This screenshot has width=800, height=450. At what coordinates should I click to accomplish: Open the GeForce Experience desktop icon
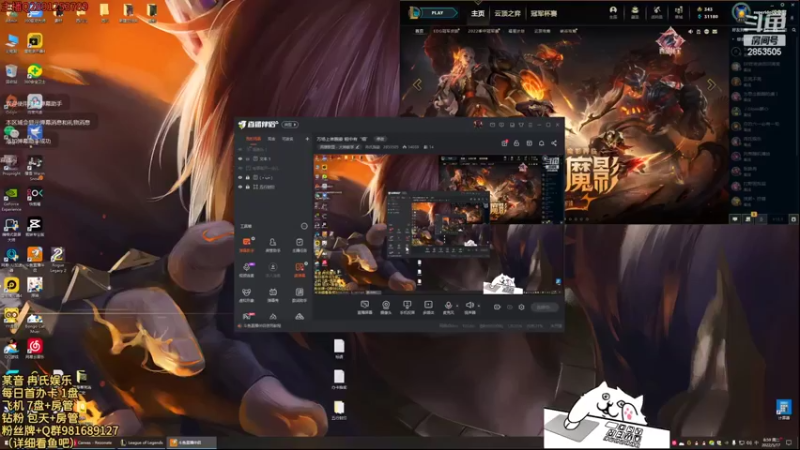pos(11,199)
